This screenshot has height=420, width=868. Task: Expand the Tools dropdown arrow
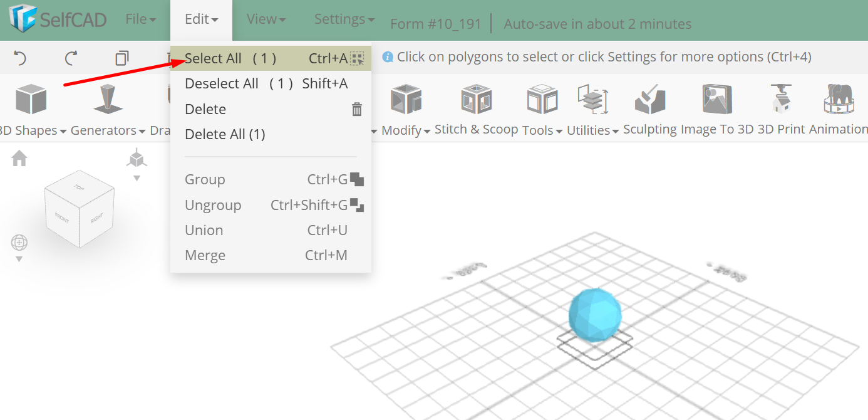coord(559,131)
